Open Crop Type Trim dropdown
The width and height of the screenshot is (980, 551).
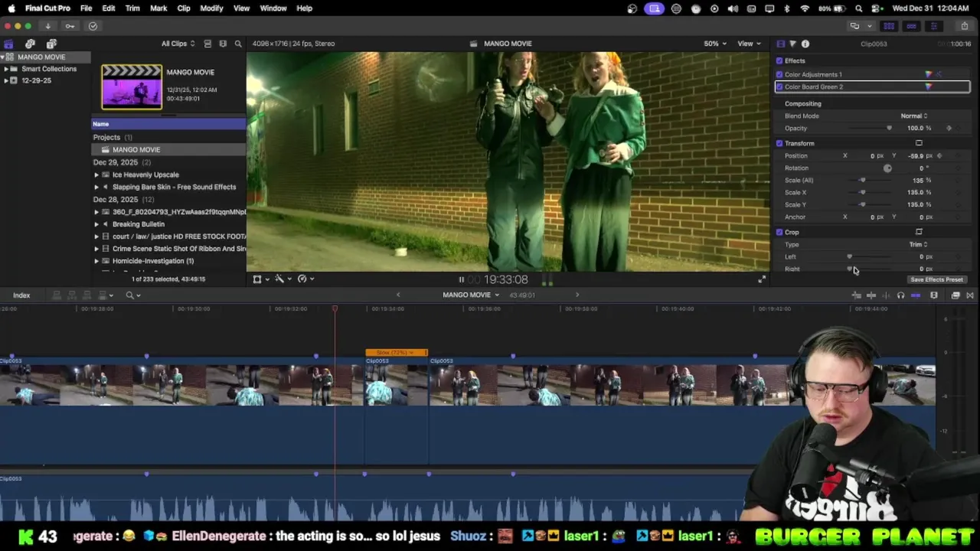(918, 244)
